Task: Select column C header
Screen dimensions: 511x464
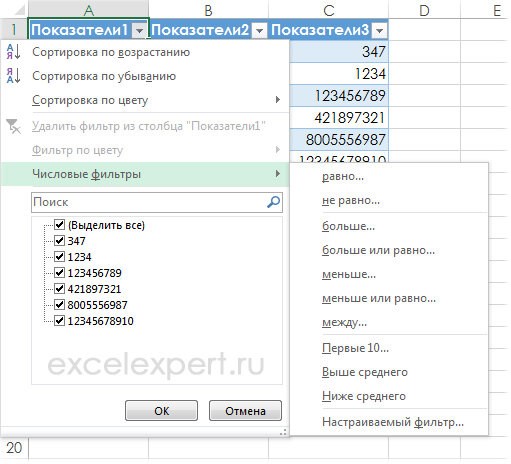Action: tap(328, 9)
